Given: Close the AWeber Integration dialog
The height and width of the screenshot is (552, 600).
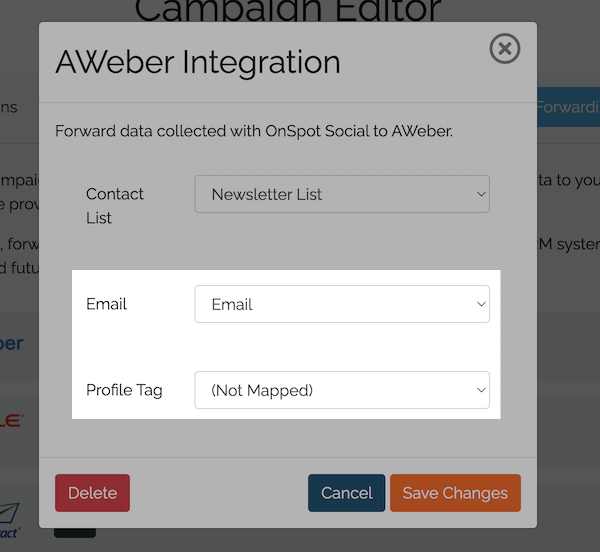Looking at the screenshot, I should [x=505, y=48].
